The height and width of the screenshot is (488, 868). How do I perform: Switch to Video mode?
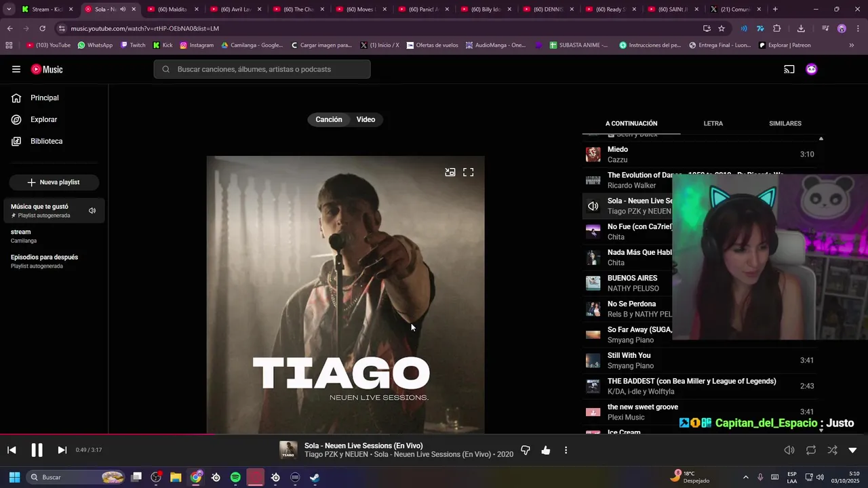click(366, 119)
